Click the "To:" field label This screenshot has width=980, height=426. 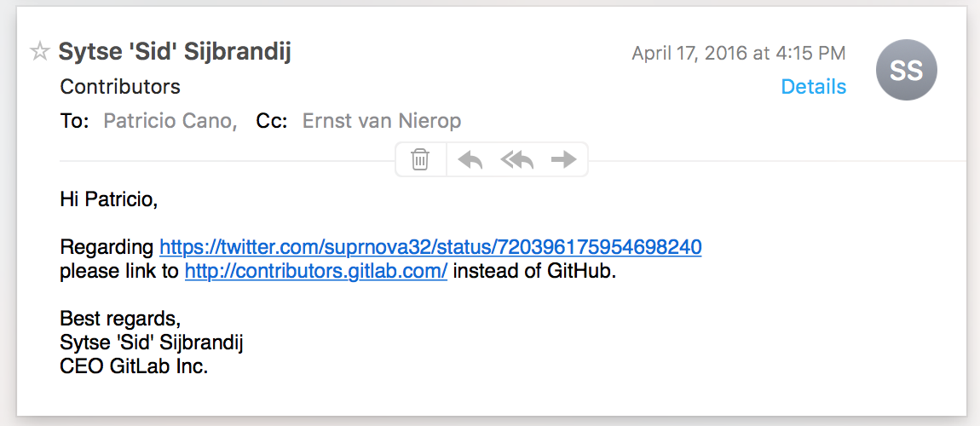pyautogui.click(x=75, y=121)
